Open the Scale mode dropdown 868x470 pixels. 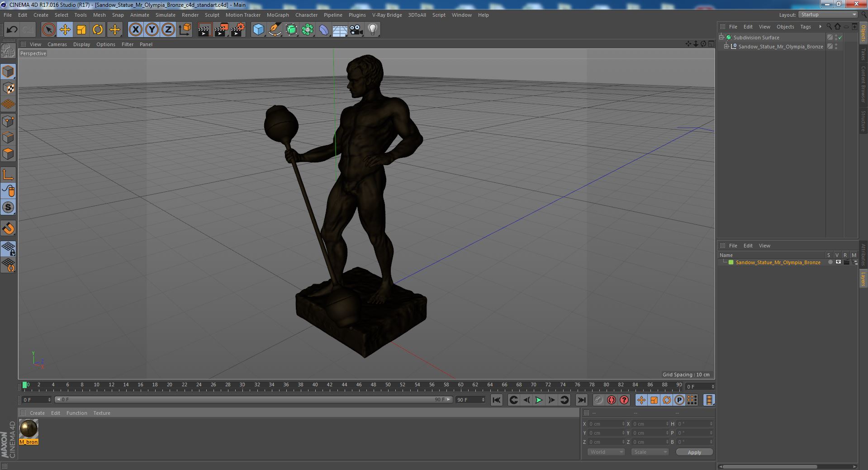tap(650, 452)
